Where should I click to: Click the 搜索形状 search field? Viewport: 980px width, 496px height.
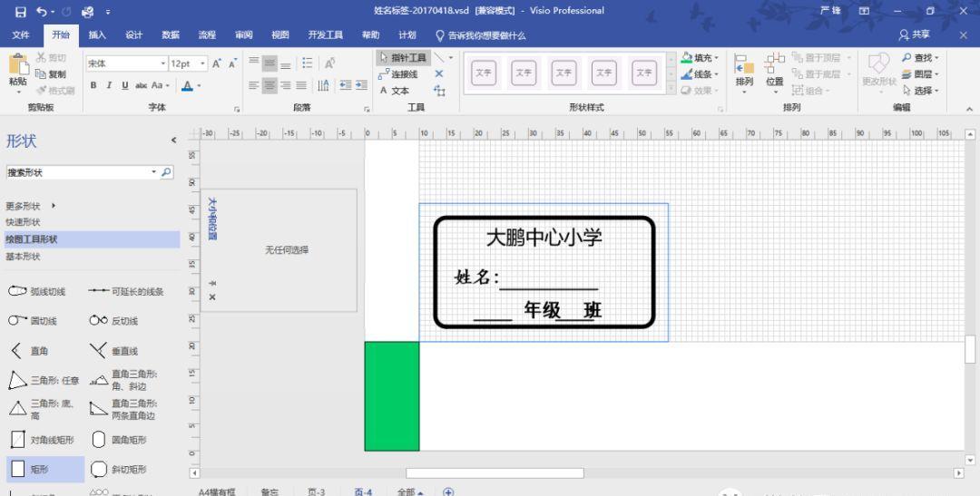(77, 172)
